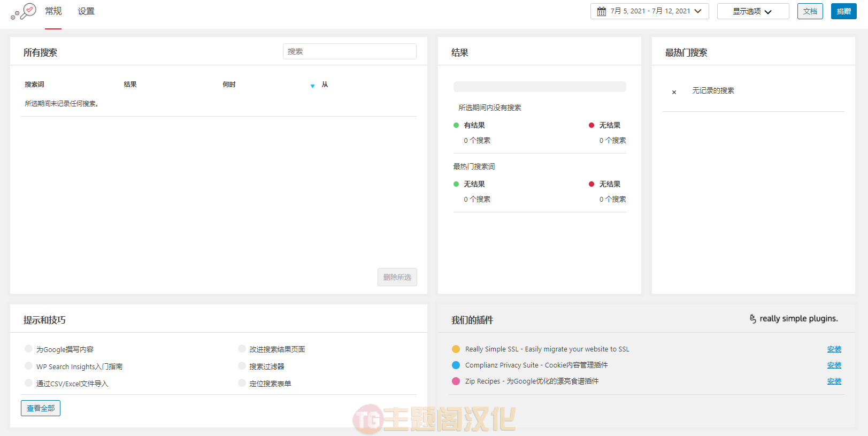This screenshot has width=868, height=436.
Task: Toggle the 定位搜索表单 tip circle
Action: [x=242, y=383]
